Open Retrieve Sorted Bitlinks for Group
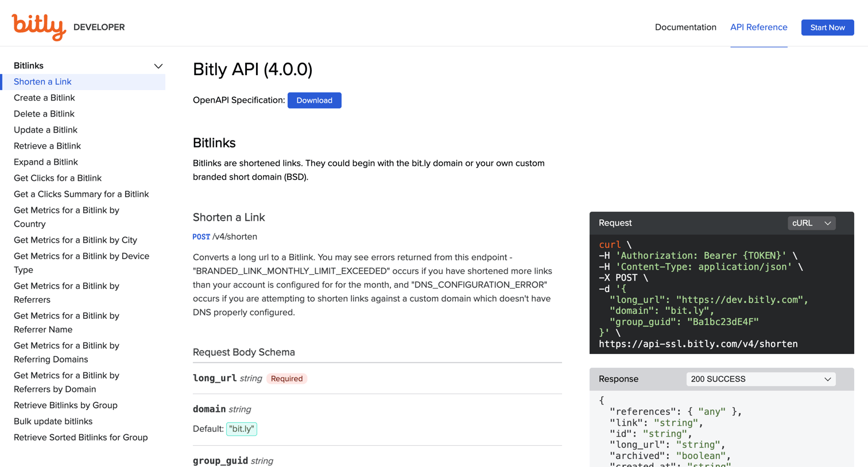This screenshot has height=467, width=868. point(80,438)
